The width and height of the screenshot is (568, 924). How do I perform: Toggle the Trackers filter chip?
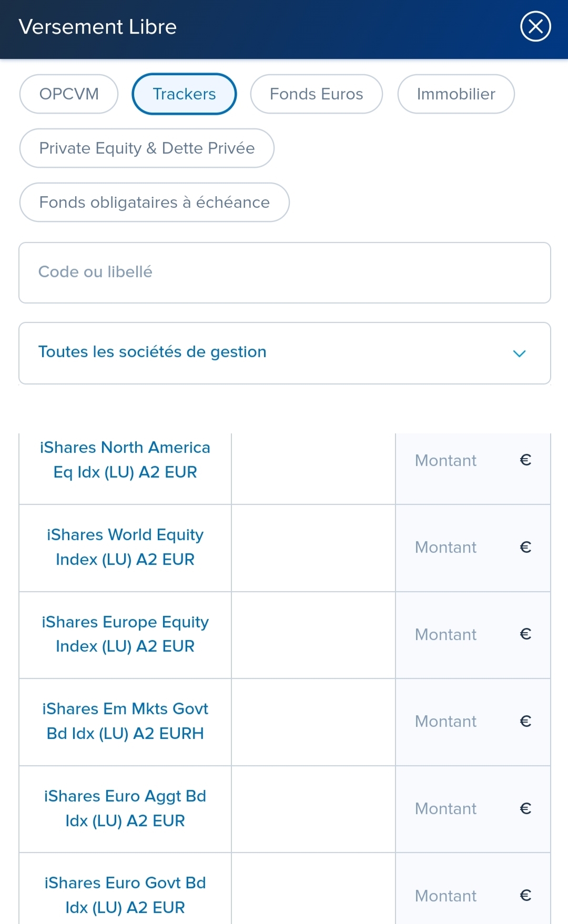click(x=184, y=94)
